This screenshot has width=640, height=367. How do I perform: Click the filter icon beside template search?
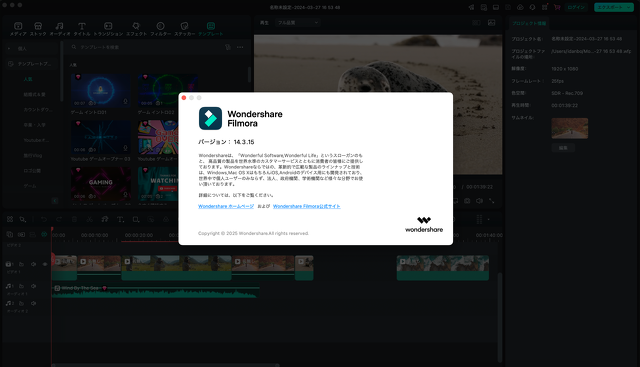[228, 47]
